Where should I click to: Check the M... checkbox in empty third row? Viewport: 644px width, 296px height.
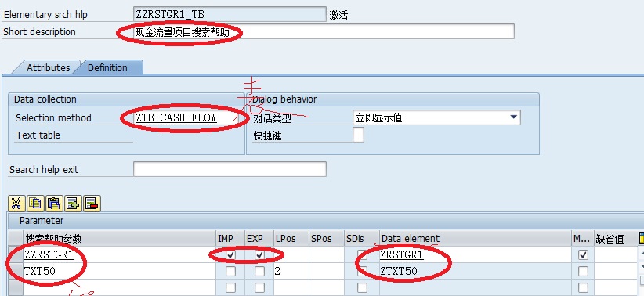point(583,288)
